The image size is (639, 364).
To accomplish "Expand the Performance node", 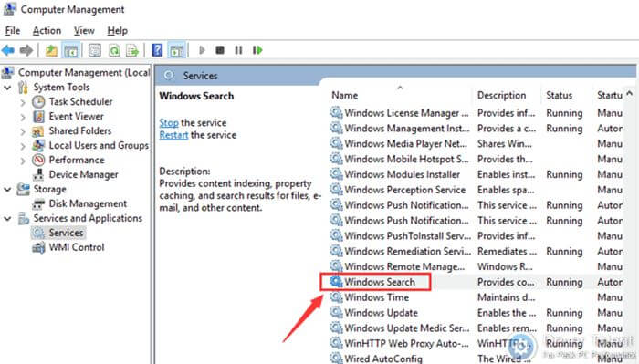I will tap(23, 161).
